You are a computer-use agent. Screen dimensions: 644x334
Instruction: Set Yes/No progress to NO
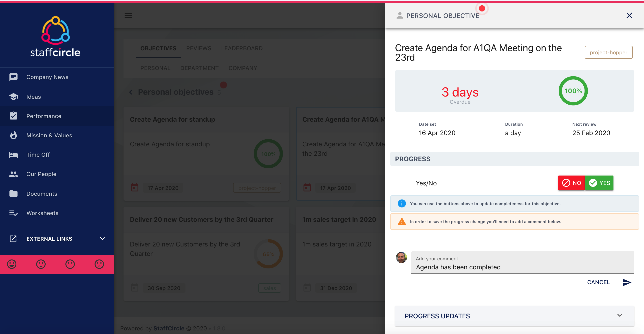(571, 183)
